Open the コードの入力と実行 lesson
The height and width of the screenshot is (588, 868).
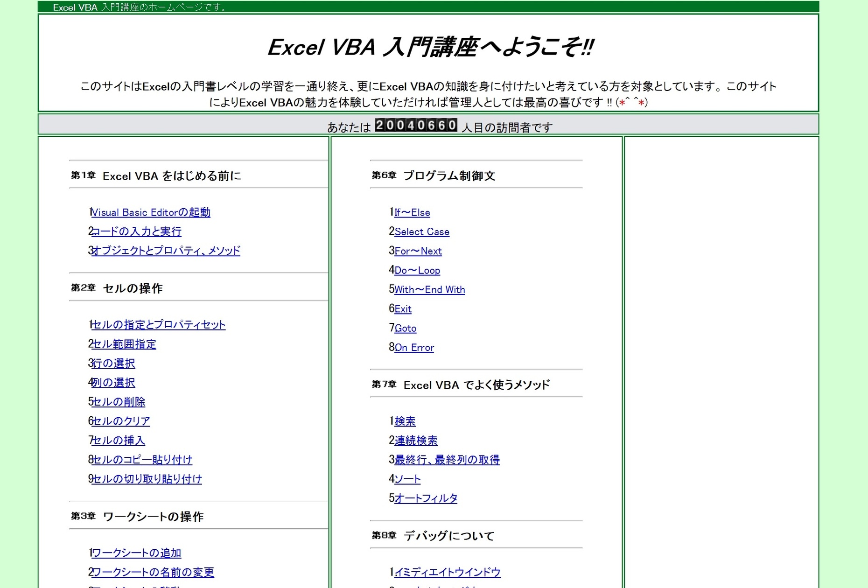137,231
